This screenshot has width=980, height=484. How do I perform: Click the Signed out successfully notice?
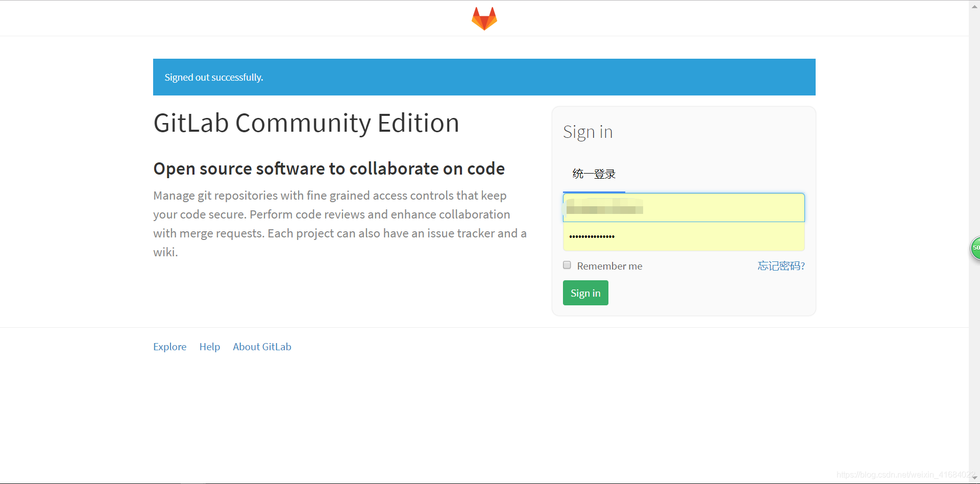point(484,77)
